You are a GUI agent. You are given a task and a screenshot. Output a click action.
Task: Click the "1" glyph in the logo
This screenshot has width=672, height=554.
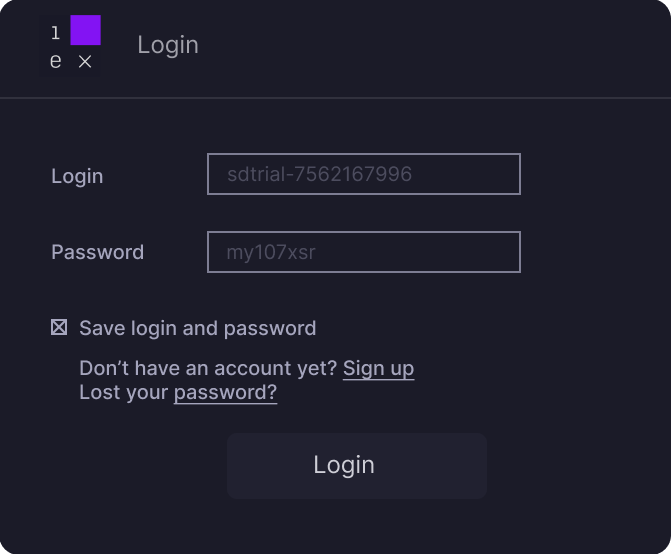(55, 33)
